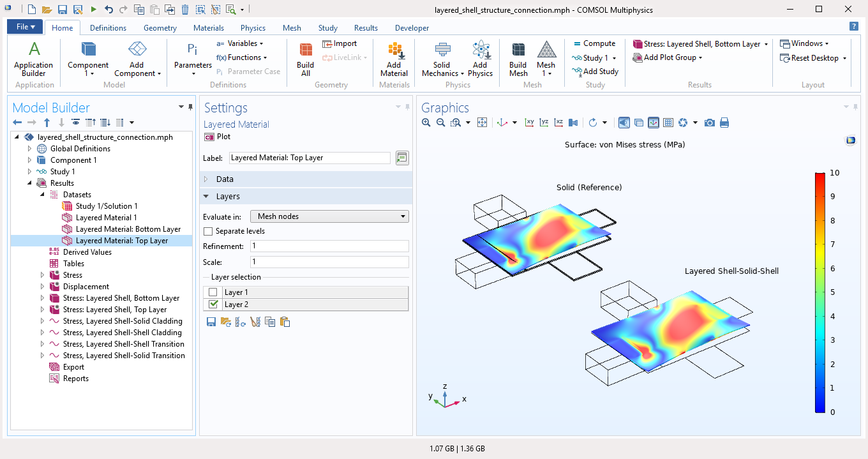Click the Add Material icon
Screen dimensions: 868x459
394,58
